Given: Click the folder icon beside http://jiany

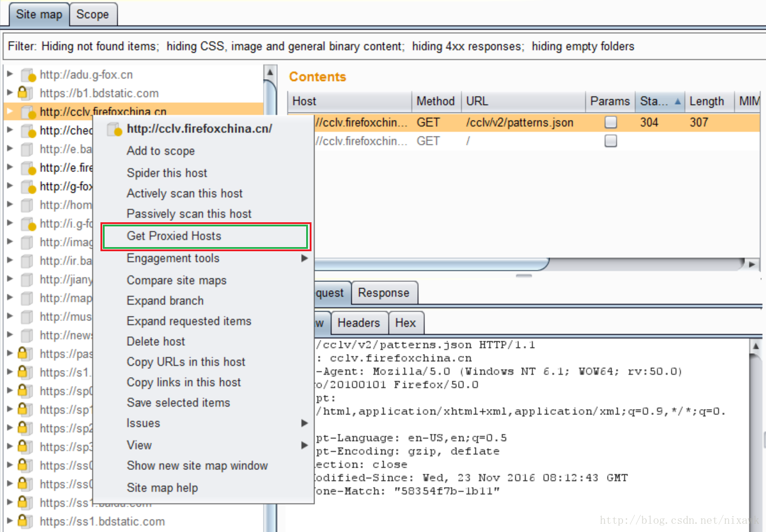Looking at the screenshot, I should [27, 279].
